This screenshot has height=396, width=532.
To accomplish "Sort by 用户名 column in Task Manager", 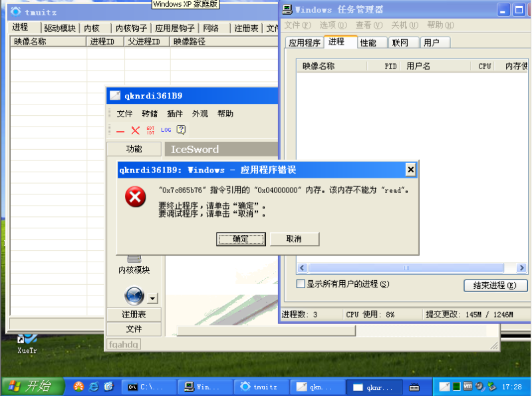I will 436,67.
